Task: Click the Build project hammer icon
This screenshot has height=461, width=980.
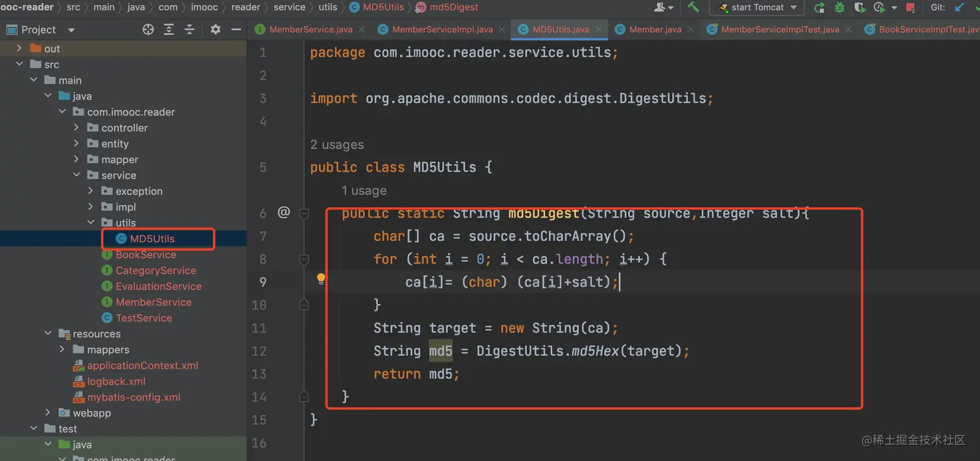Action: tap(694, 7)
